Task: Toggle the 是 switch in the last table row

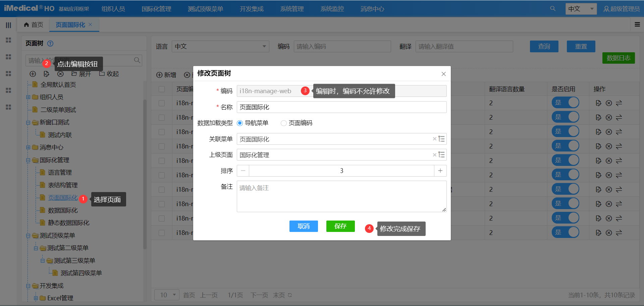Action: (x=566, y=232)
